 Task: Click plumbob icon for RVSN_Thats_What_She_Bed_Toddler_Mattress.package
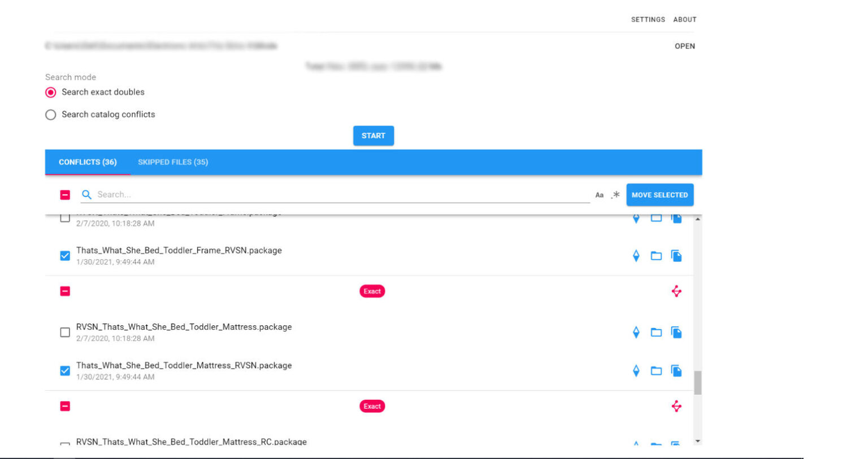tap(636, 333)
